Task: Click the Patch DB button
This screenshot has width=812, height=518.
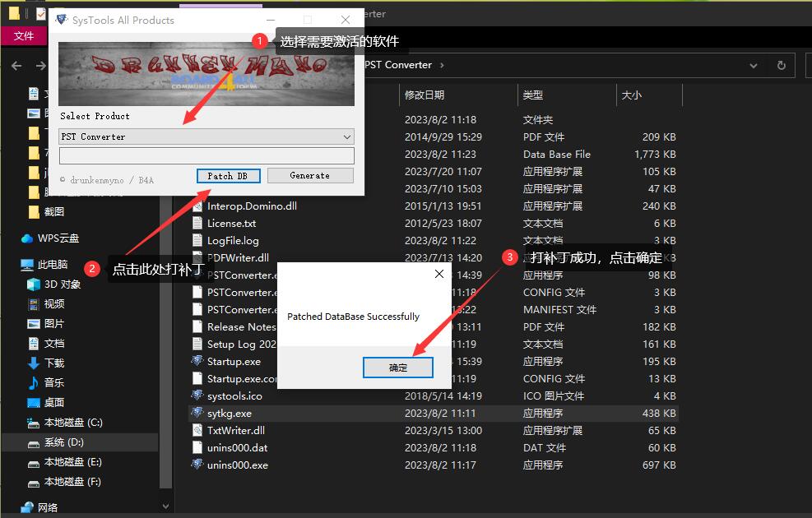Action: click(228, 176)
